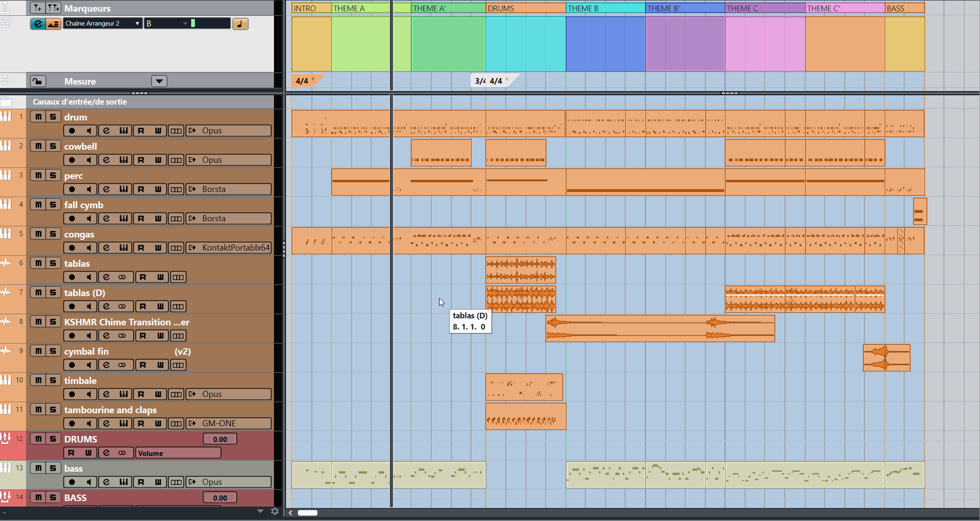Solo the bass track
Image resolution: width=980 pixels, height=521 pixels.
(x=53, y=468)
